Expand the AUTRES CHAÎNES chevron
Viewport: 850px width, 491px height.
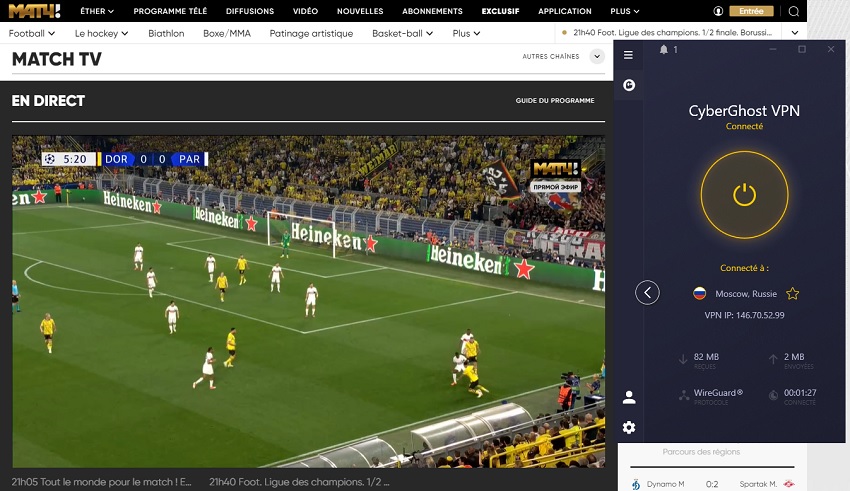597,56
